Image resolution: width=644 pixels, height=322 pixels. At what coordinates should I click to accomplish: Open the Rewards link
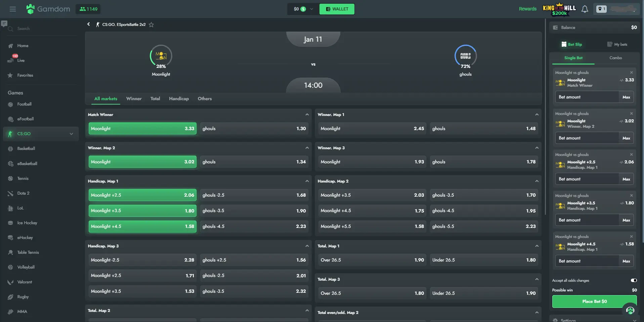click(x=527, y=9)
